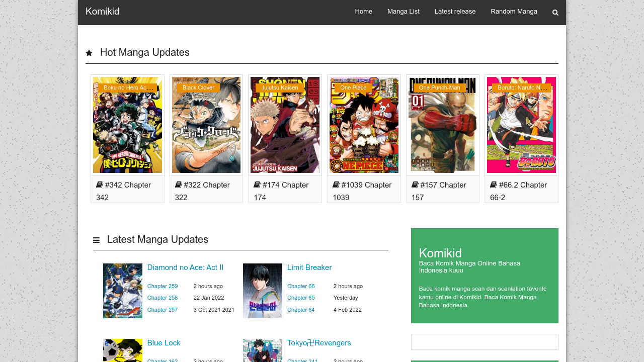644x362 pixels.
Task: Click the book icon next to #174 Chapter 174
Action: click(257, 185)
